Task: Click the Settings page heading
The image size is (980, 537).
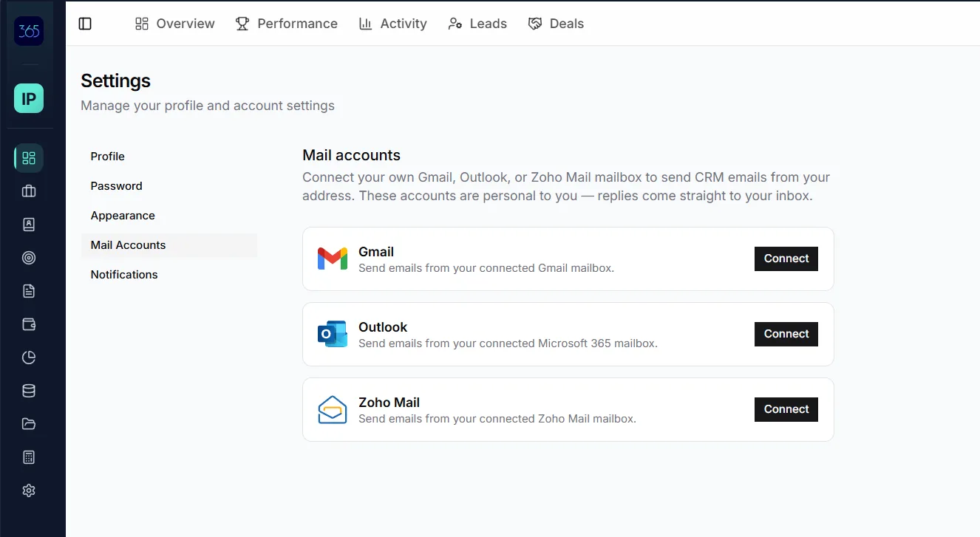Action: point(115,81)
